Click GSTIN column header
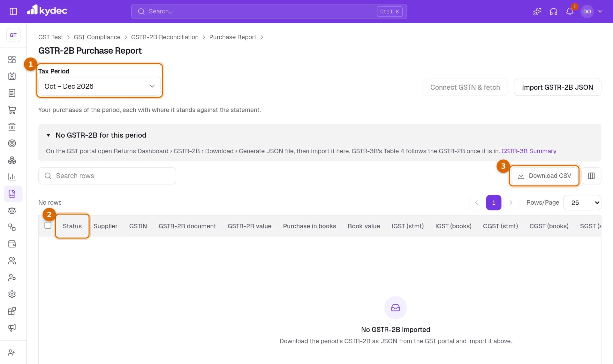The image size is (613, 364). coord(138,226)
